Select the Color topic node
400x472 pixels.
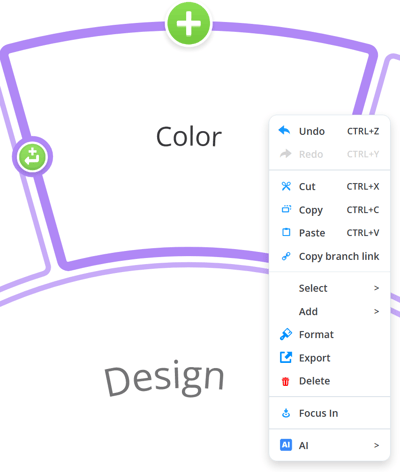189,136
